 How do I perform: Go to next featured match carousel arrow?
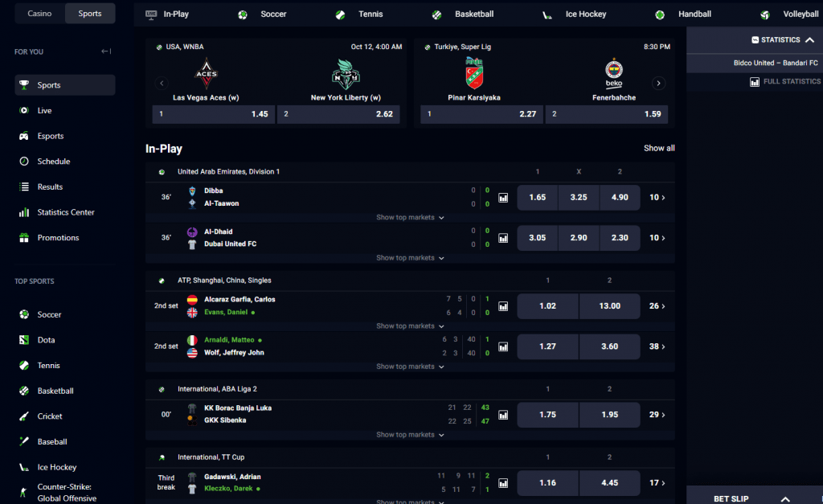[x=658, y=83]
